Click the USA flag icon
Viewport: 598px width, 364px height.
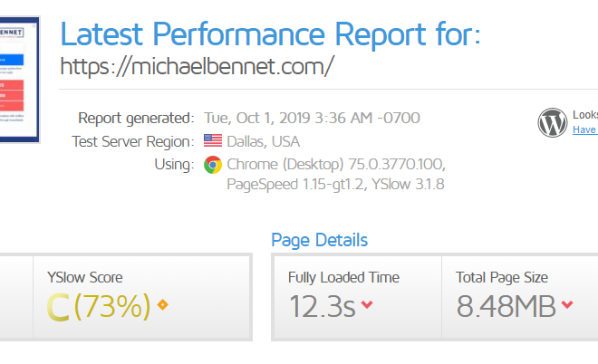click(x=213, y=140)
